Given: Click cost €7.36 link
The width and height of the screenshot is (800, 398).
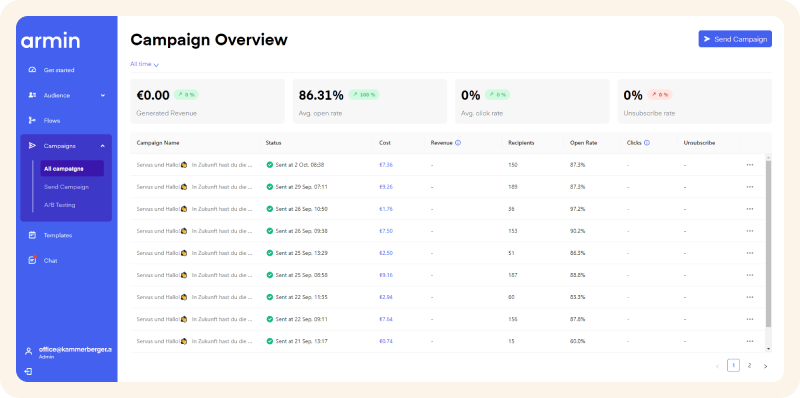Looking at the screenshot, I should coord(386,165).
